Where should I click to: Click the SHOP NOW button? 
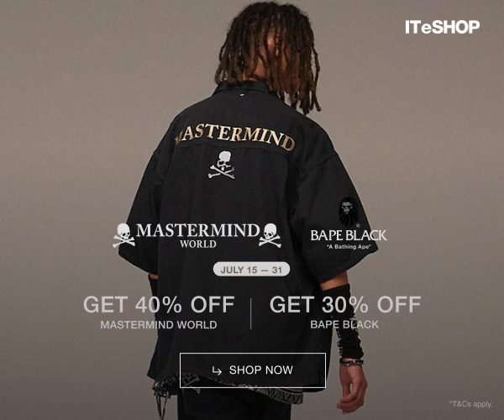pos(253,370)
